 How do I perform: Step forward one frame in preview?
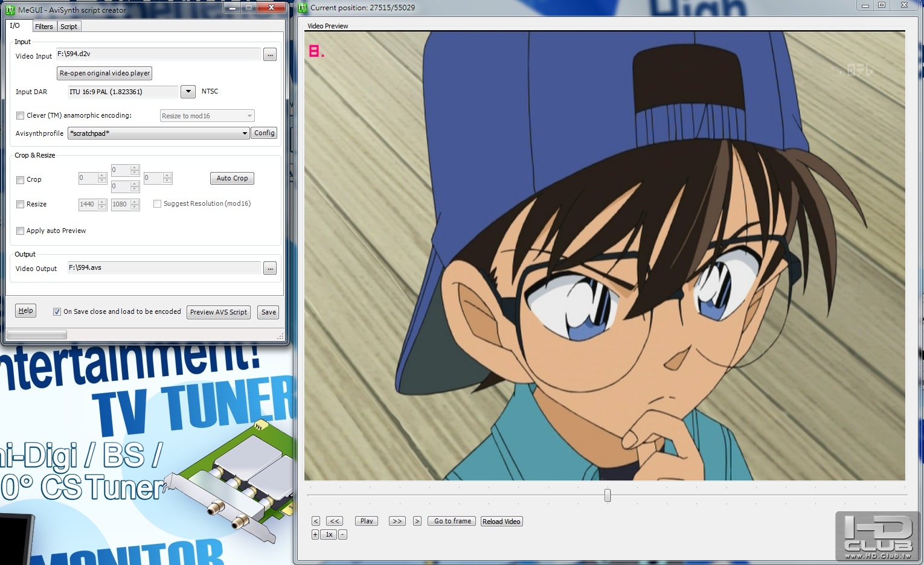pos(417,521)
